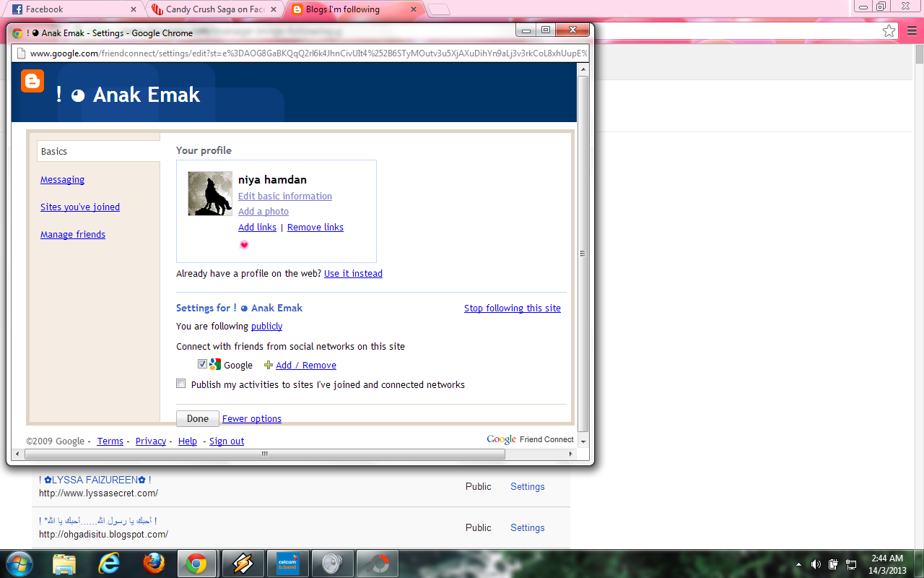The image size is (924, 578).
Task: Select the Blogs I'm following tab
Action: point(353,9)
